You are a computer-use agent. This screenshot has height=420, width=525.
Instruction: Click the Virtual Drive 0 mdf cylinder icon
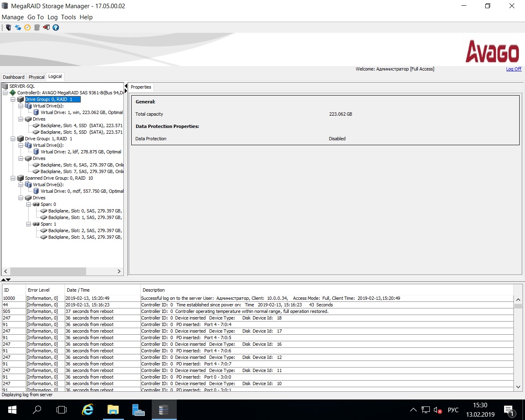(36, 191)
